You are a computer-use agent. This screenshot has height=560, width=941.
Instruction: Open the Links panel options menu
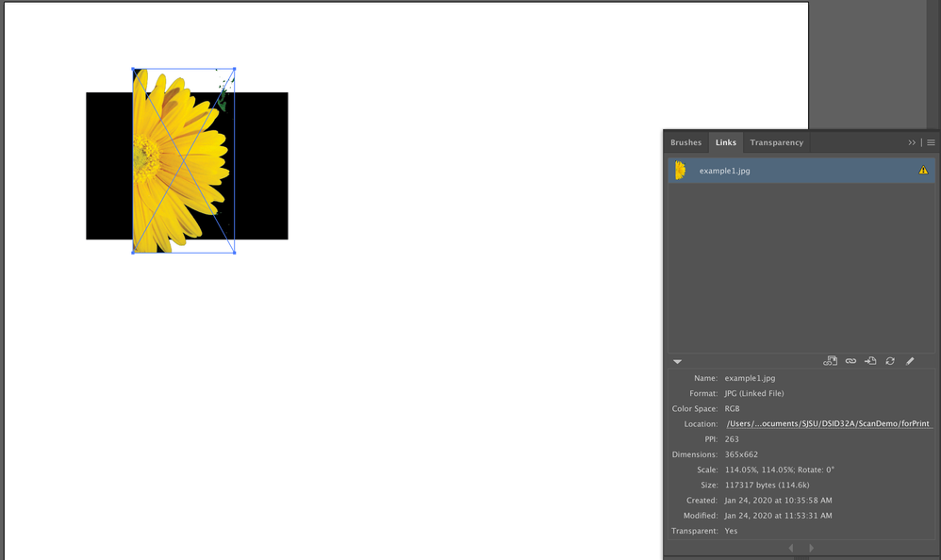coord(931,142)
